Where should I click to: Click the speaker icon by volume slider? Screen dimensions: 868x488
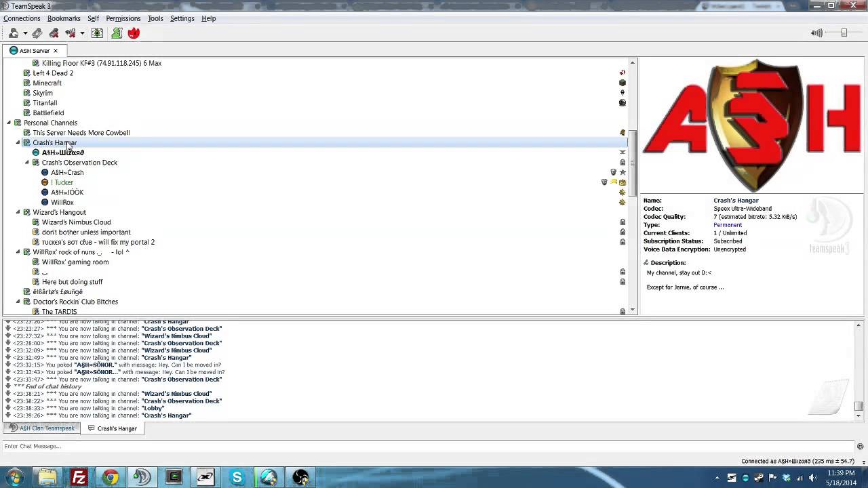pyautogui.click(x=816, y=33)
